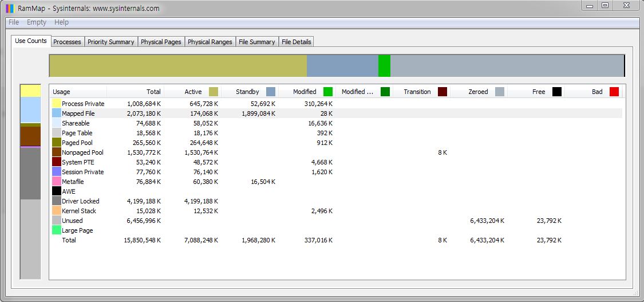Click the Zeroed column header swatch
The height and width of the screenshot is (302, 644).
pyautogui.click(x=500, y=92)
